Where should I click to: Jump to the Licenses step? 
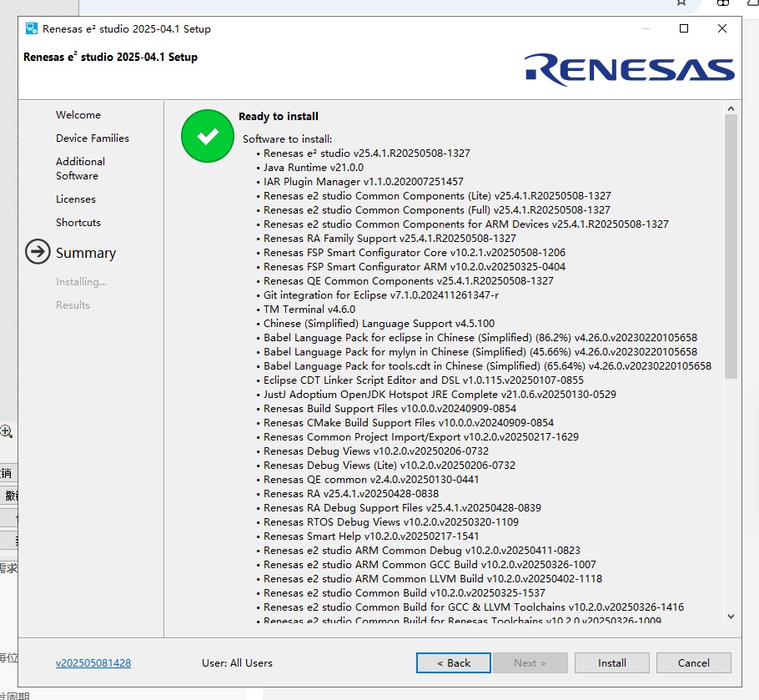76,199
